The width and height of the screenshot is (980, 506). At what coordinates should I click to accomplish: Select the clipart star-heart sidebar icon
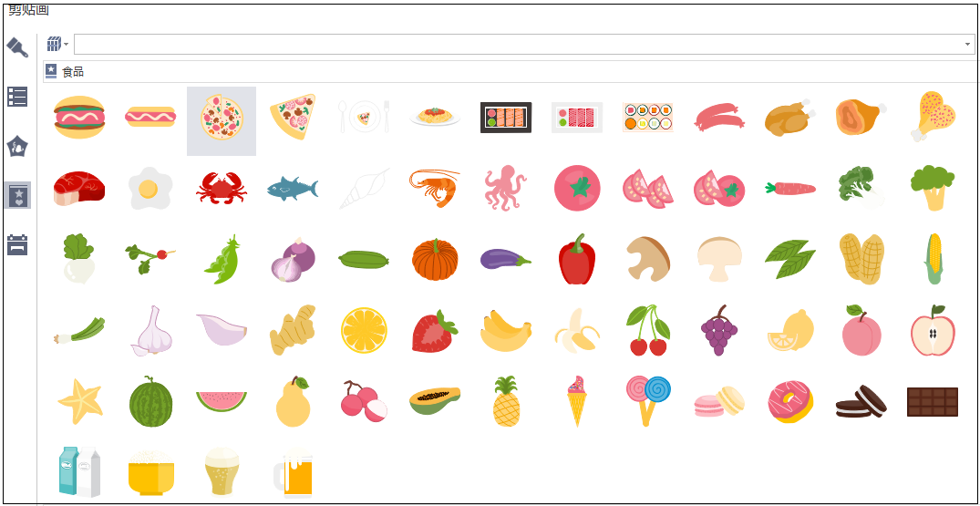click(x=17, y=195)
